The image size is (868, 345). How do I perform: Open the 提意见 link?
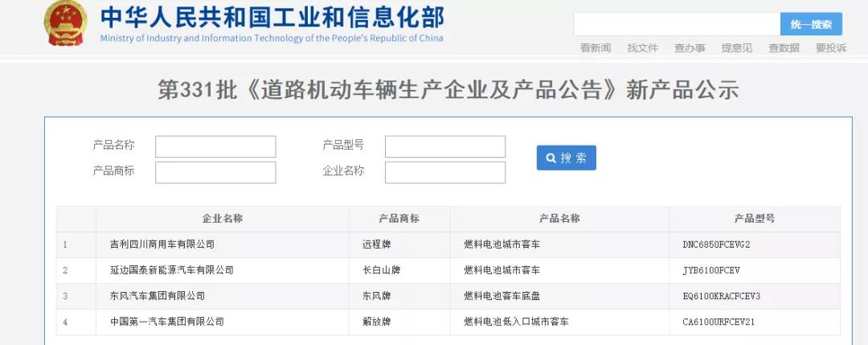[x=737, y=48]
